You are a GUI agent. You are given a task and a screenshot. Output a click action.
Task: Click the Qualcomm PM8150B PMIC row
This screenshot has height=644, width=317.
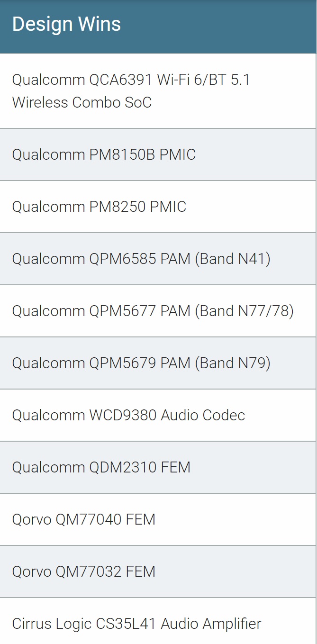point(104,154)
